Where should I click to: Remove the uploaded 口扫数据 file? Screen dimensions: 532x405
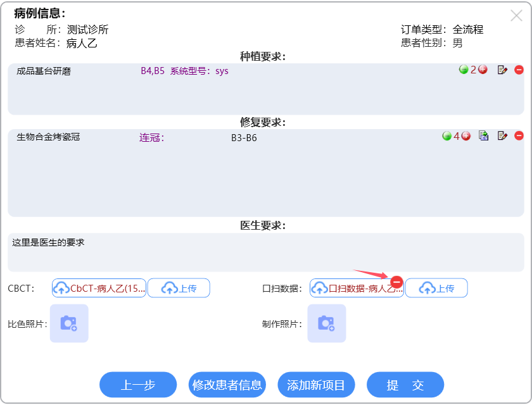tap(396, 282)
